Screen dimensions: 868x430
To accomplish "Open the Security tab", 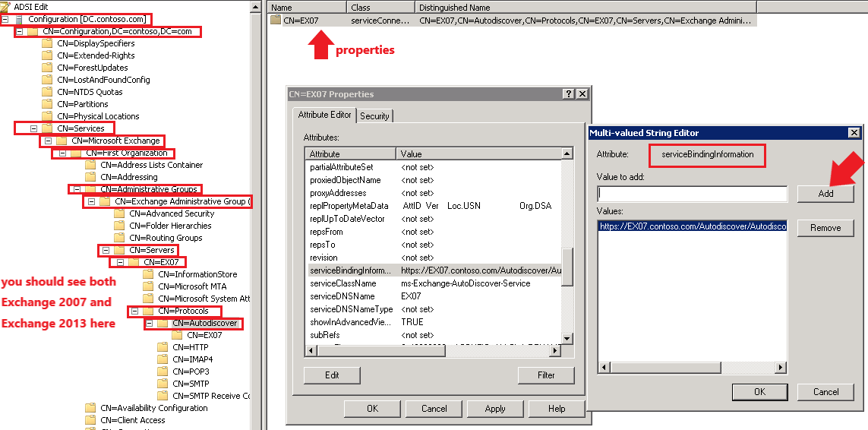I will click(375, 115).
